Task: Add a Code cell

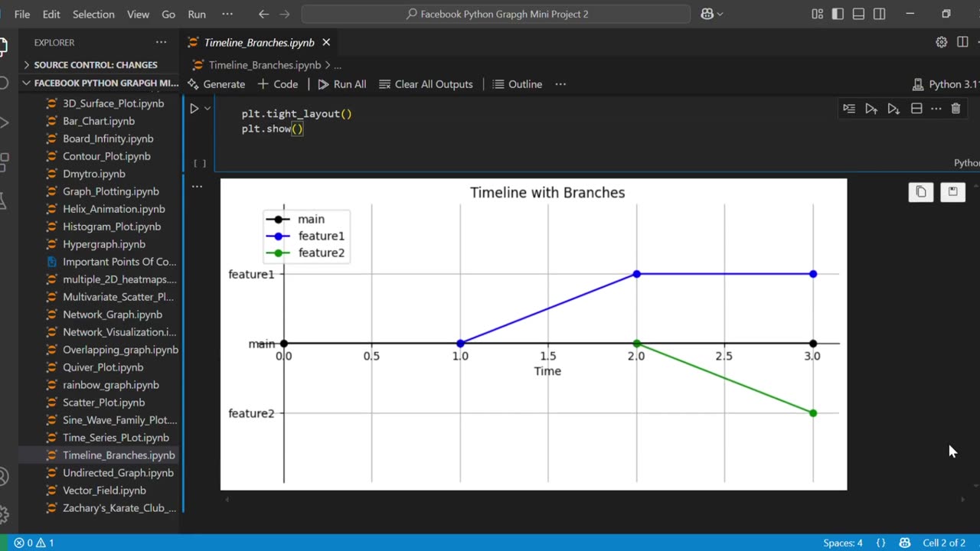Action: pyautogui.click(x=278, y=84)
